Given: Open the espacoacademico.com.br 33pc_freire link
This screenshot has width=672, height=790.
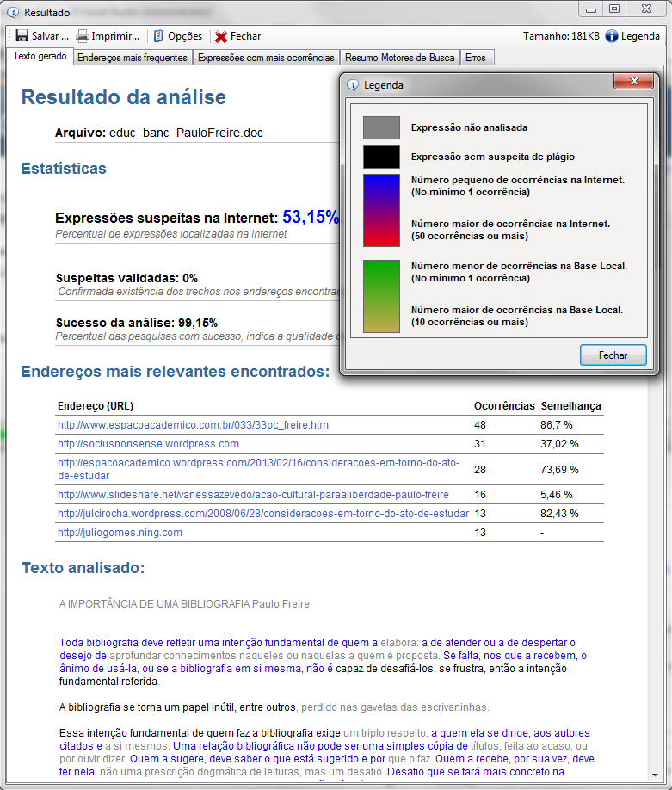Looking at the screenshot, I should click(x=193, y=425).
